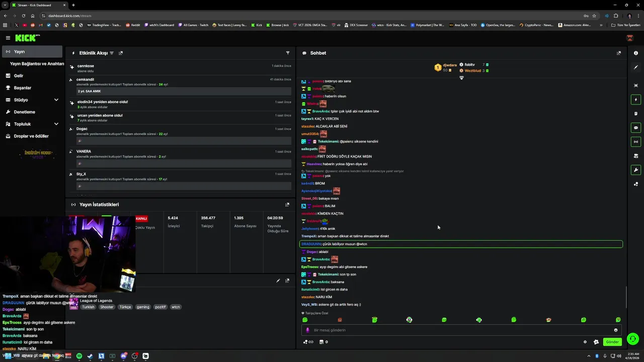Click the channel points icon in right toolbar
Screen dimensions: 644x362
tap(636, 184)
